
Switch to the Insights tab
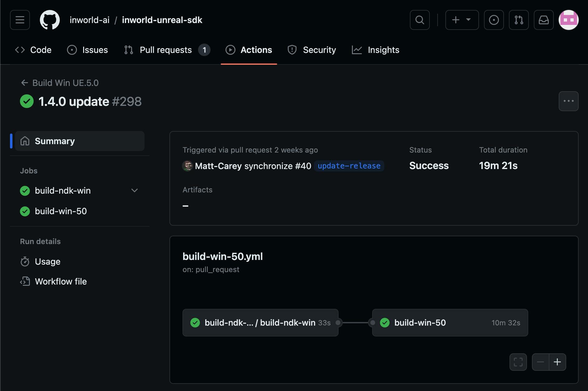pos(376,50)
